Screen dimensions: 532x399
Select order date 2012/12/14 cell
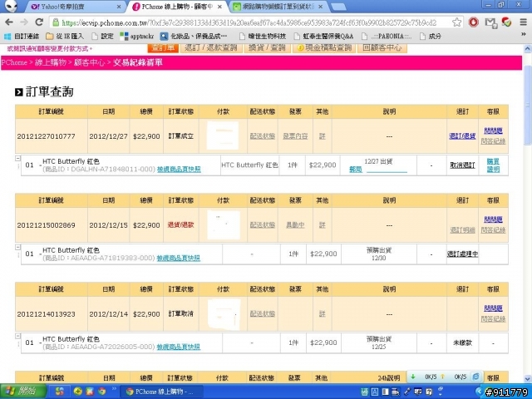(109, 314)
